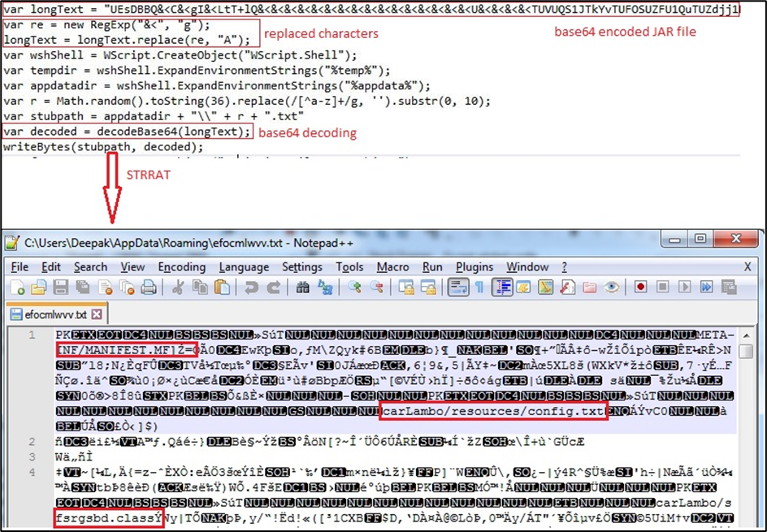
Task: Click the Run Macro Multiple Times icon
Action: point(706,287)
